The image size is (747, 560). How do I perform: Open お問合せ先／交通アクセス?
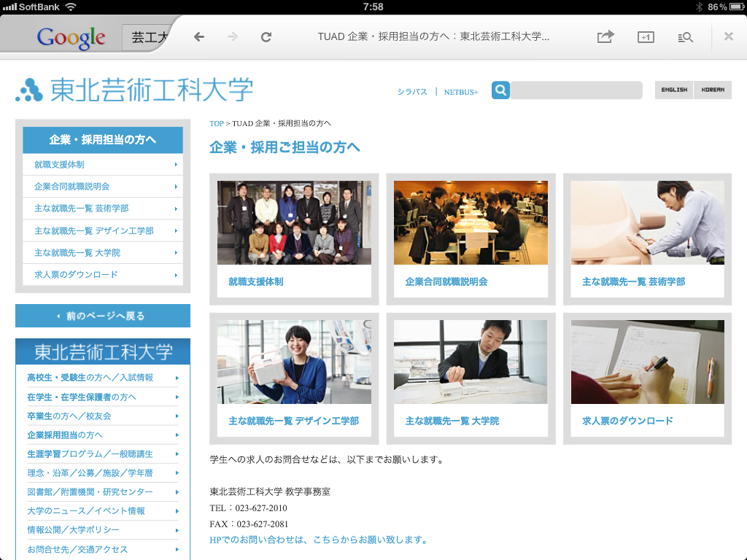click(103, 549)
